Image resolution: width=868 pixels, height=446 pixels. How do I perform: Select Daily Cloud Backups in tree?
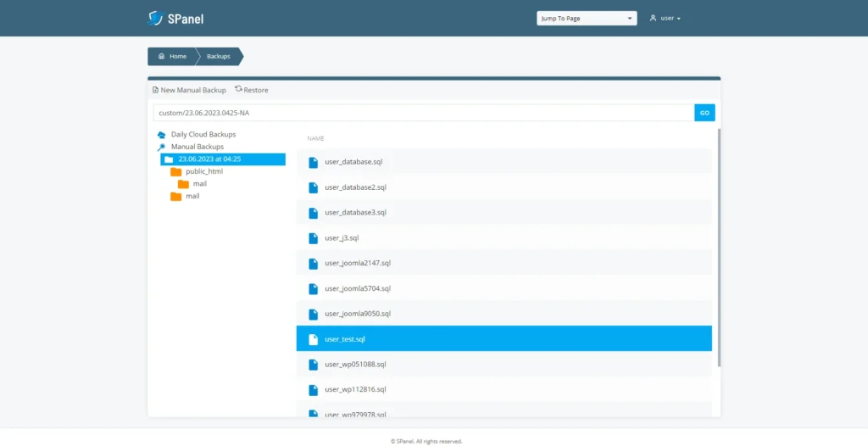203,135
